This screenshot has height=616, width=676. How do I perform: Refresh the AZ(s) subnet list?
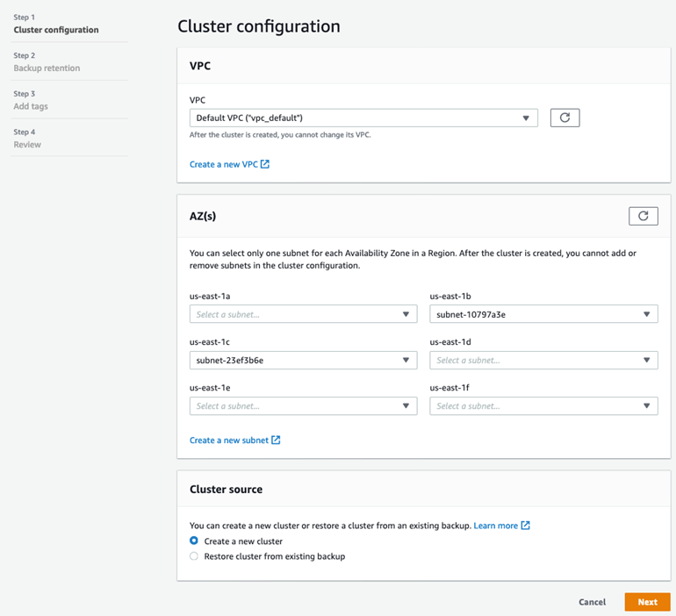tap(643, 216)
